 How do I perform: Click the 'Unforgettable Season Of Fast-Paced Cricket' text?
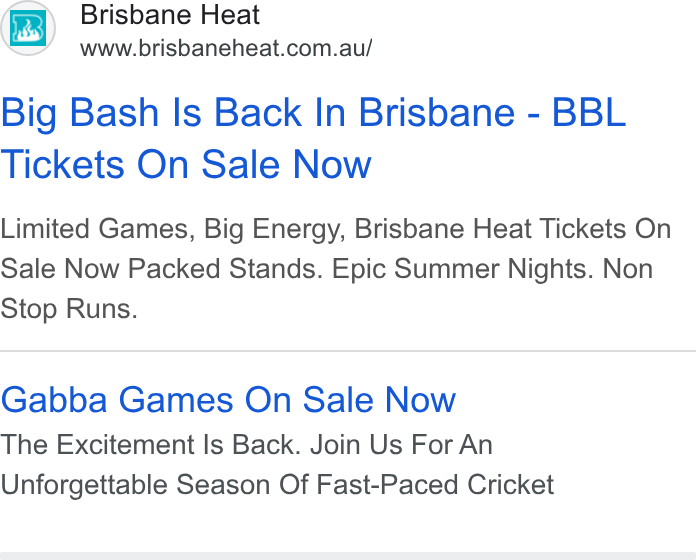pos(277,485)
